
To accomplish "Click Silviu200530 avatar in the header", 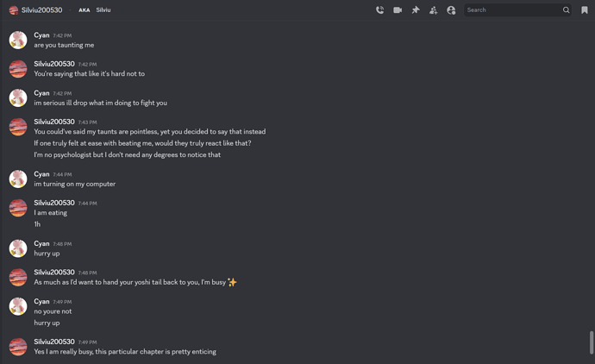I will coord(14,10).
